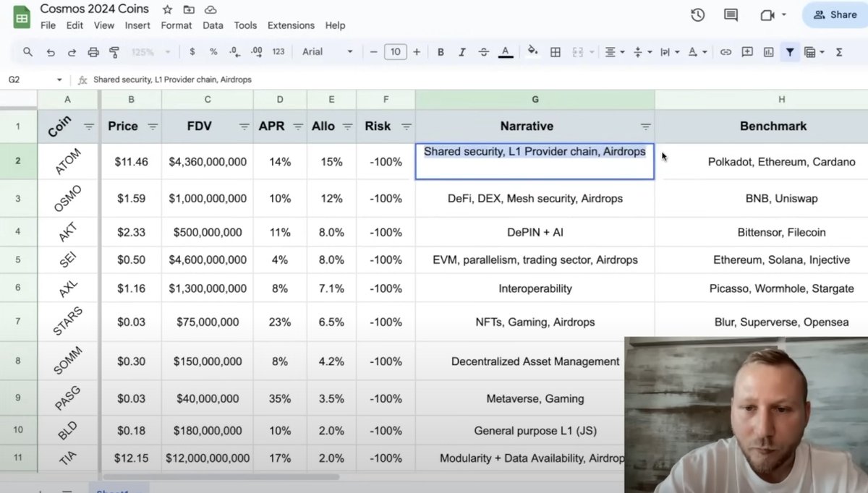Toggle the filter funnel button

(790, 52)
